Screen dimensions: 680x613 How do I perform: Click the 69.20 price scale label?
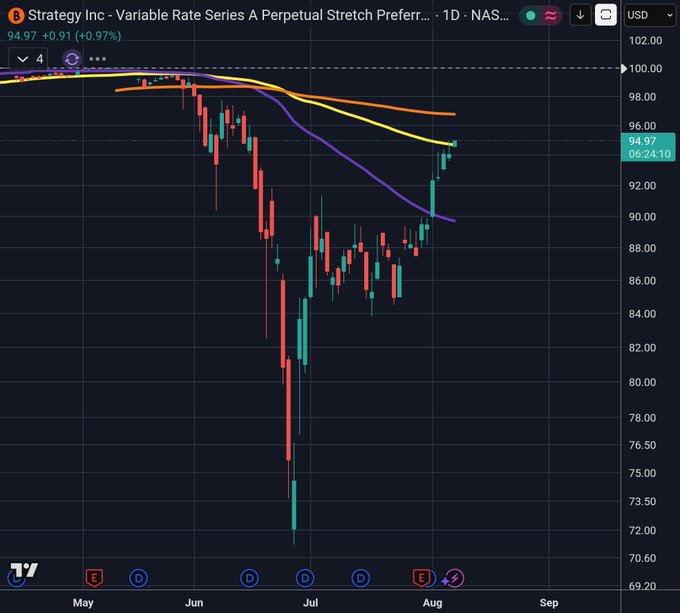pyautogui.click(x=642, y=586)
